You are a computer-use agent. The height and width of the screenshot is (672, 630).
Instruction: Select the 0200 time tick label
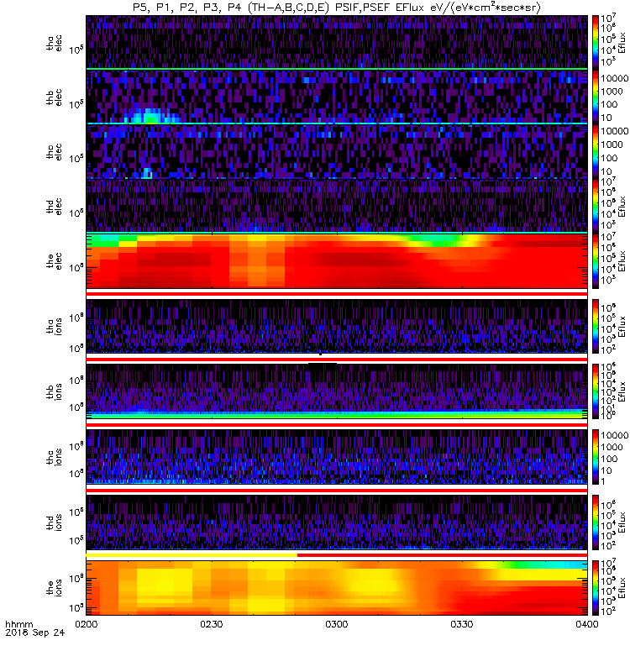point(87,624)
